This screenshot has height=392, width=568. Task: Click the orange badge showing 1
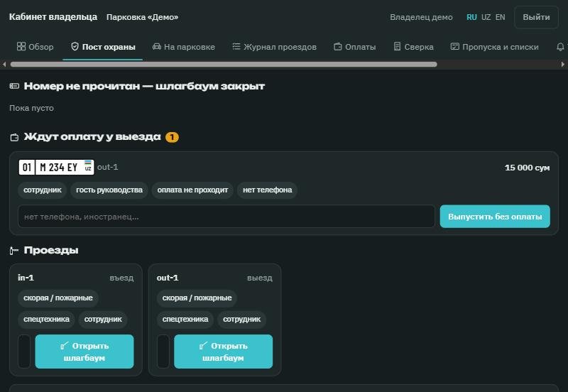(x=172, y=137)
